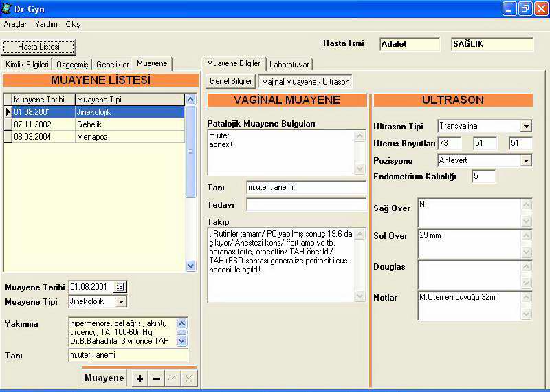Open the Pozisyonu dropdown list
The height and width of the screenshot is (392, 550).
click(526, 161)
